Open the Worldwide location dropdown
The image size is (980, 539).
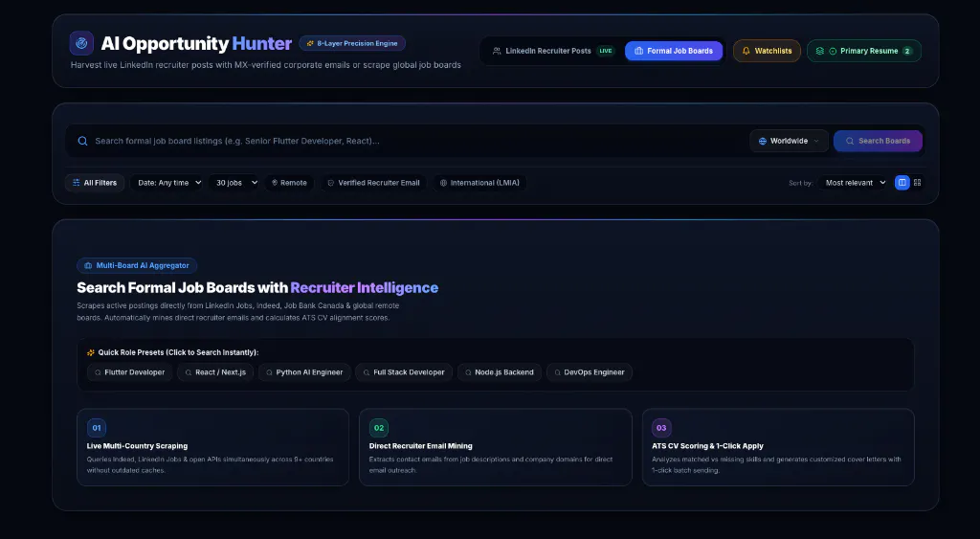pos(789,141)
